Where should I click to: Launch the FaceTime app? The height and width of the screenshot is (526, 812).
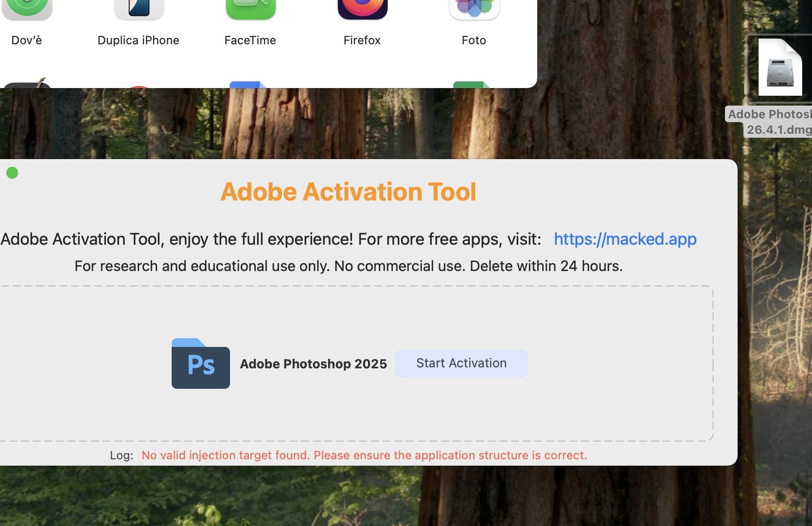[250, 9]
